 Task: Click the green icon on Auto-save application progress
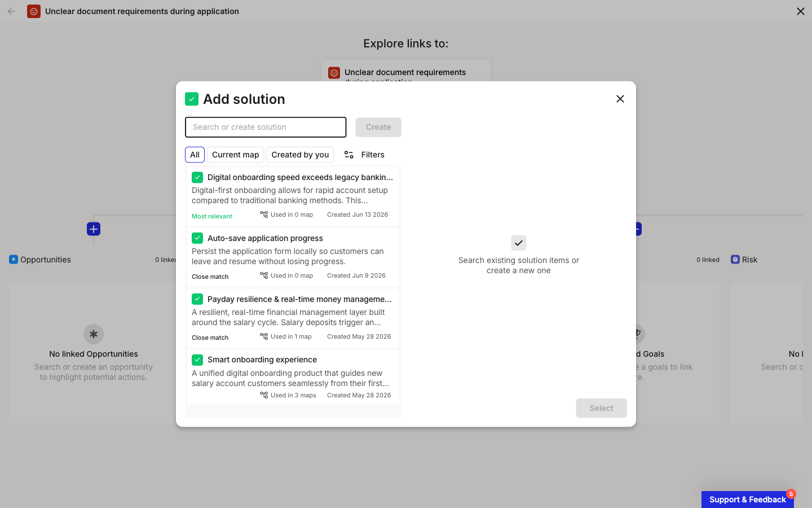(x=197, y=238)
